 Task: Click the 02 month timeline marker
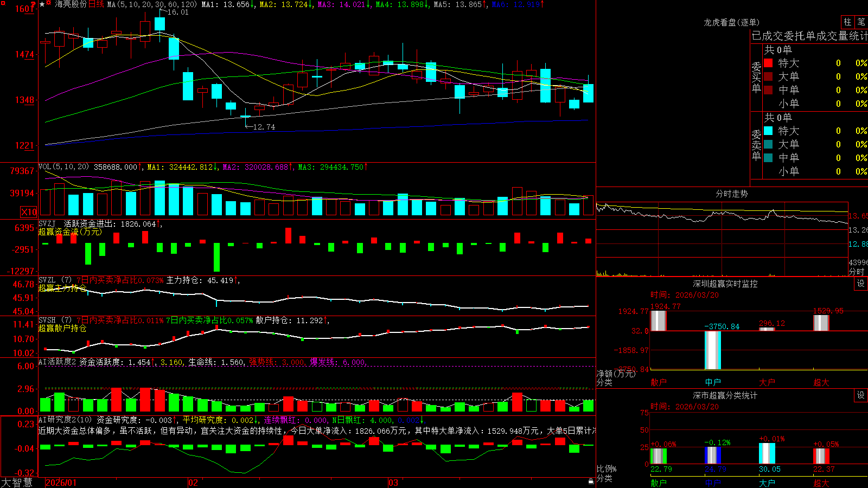pyautogui.click(x=193, y=483)
